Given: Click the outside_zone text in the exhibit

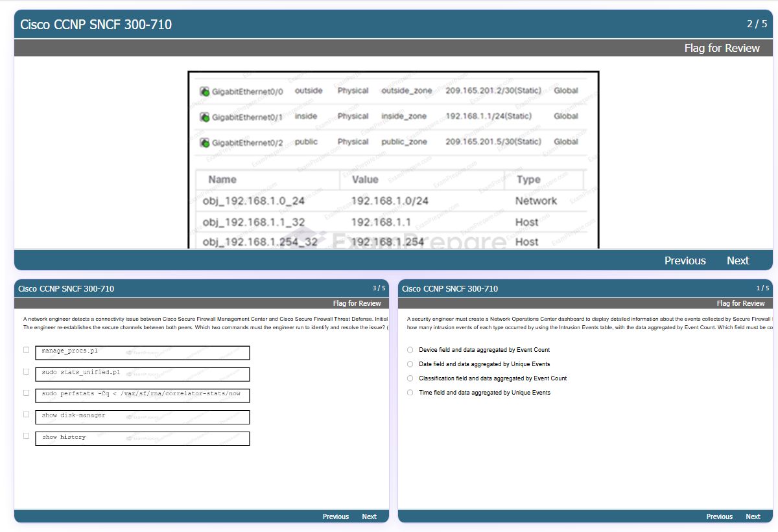Looking at the screenshot, I should [x=407, y=91].
